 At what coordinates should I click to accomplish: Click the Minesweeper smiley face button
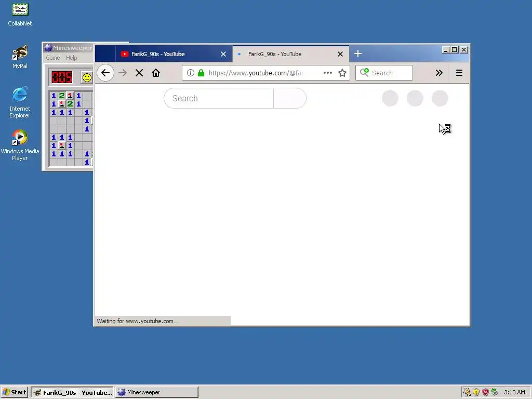(x=87, y=78)
